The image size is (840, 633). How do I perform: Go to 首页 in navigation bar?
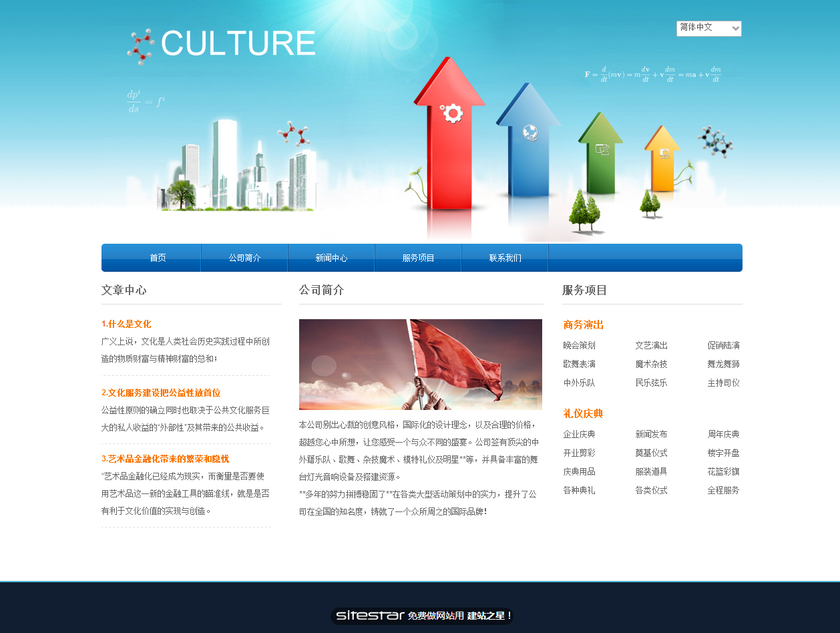point(158,258)
